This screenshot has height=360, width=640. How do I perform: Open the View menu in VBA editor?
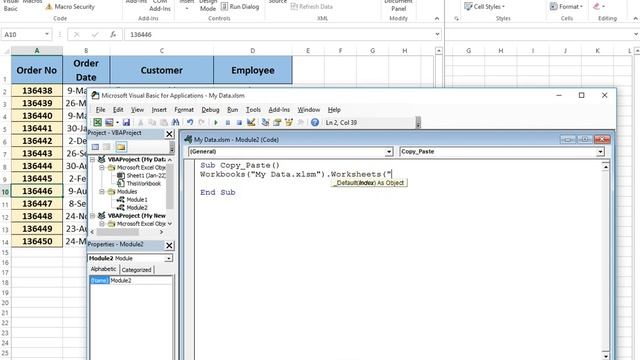[x=137, y=110]
